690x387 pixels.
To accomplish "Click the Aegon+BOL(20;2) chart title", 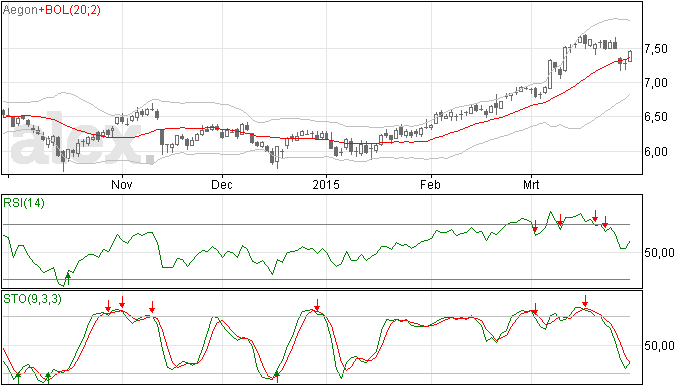I will (51, 9).
